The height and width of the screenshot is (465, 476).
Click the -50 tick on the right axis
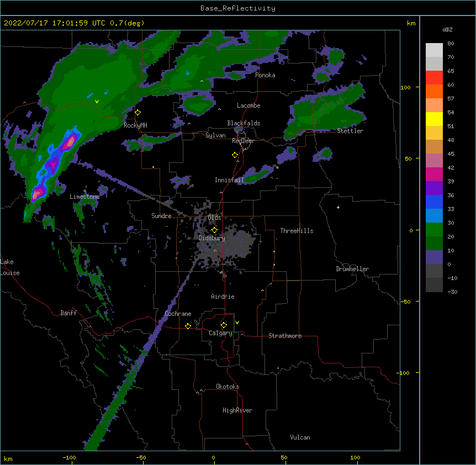[405, 302]
